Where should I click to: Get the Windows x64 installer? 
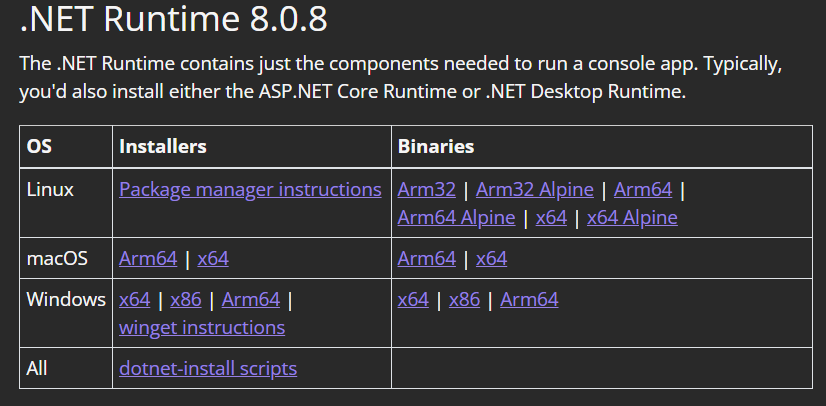click(134, 299)
